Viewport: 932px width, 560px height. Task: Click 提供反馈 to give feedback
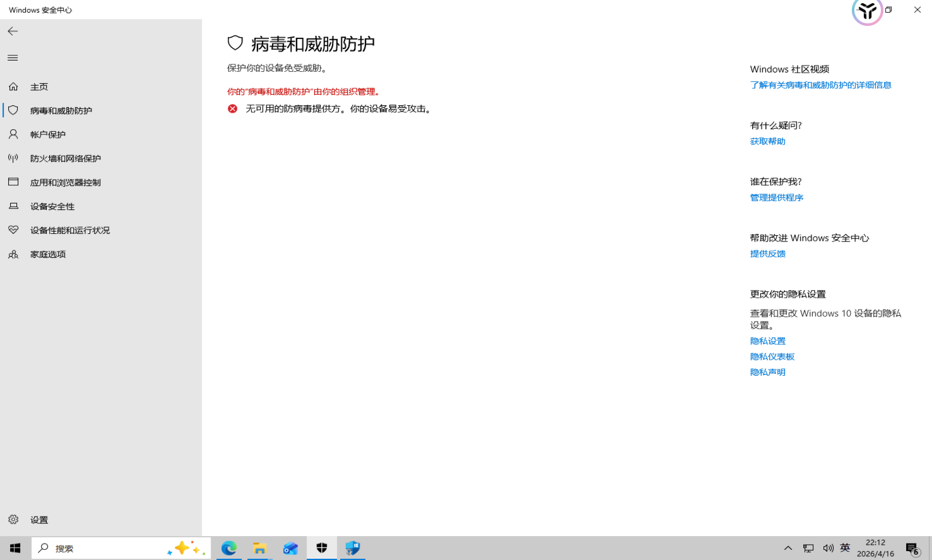(x=767, y=253)
